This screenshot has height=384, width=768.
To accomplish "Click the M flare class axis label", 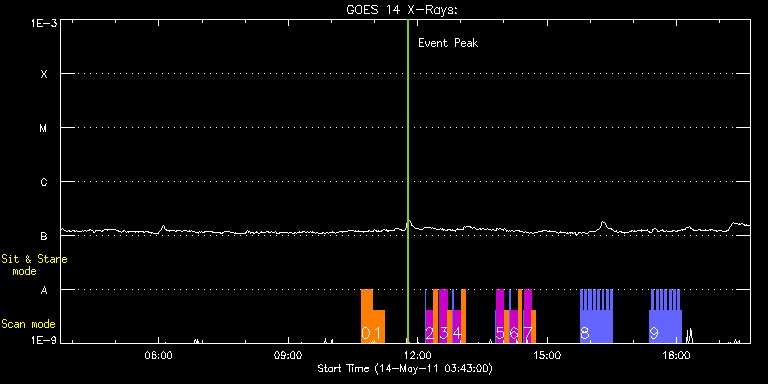I will pyautogui.click(x=44, y=128).
